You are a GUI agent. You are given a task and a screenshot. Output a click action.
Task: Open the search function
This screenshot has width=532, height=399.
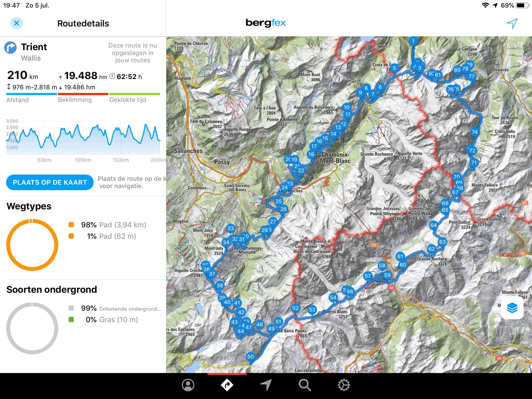(305, 384)
